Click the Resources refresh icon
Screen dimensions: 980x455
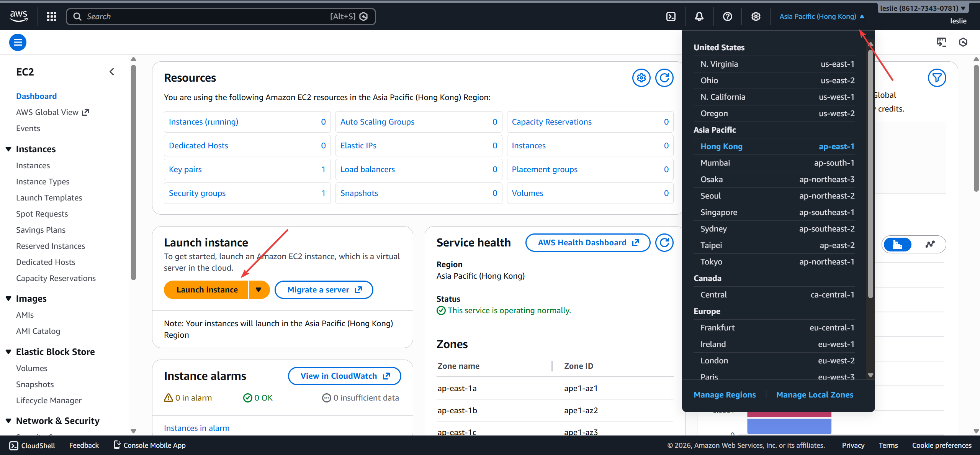tap(664, 78)
